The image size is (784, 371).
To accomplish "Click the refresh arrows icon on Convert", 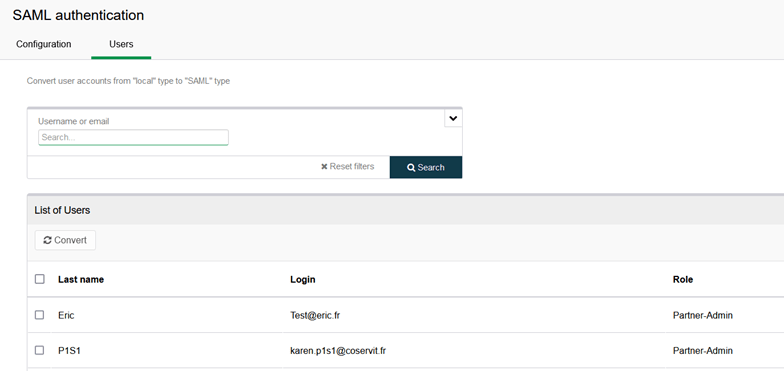I will coord(48,240).
